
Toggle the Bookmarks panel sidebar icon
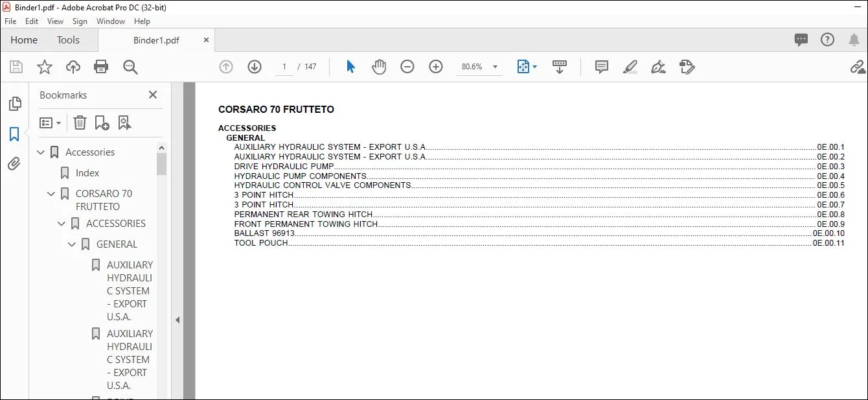pos(14,134)
